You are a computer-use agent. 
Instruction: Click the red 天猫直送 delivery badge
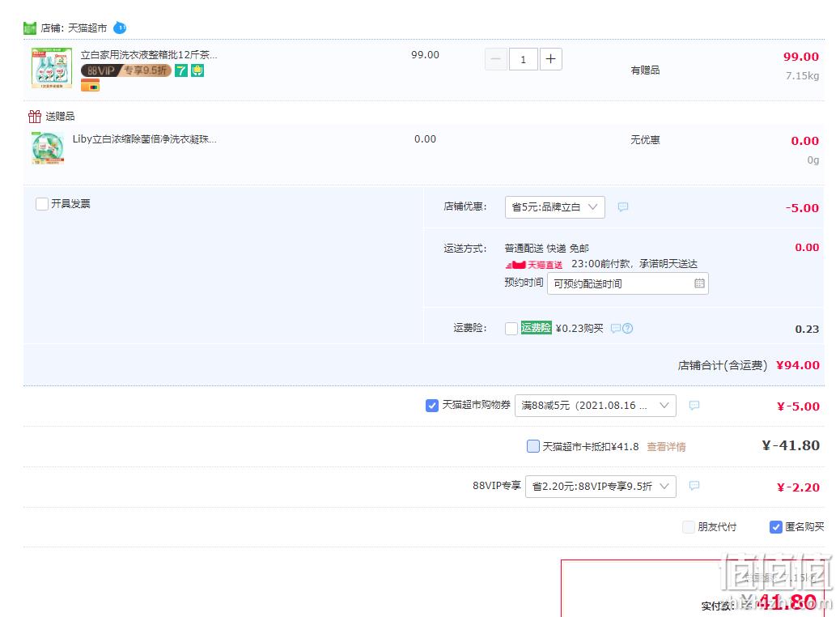point(534,264)
